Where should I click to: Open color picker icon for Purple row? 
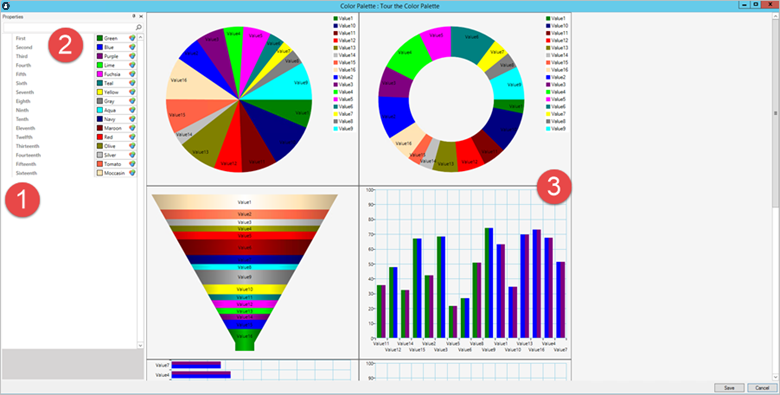point(132,56)
